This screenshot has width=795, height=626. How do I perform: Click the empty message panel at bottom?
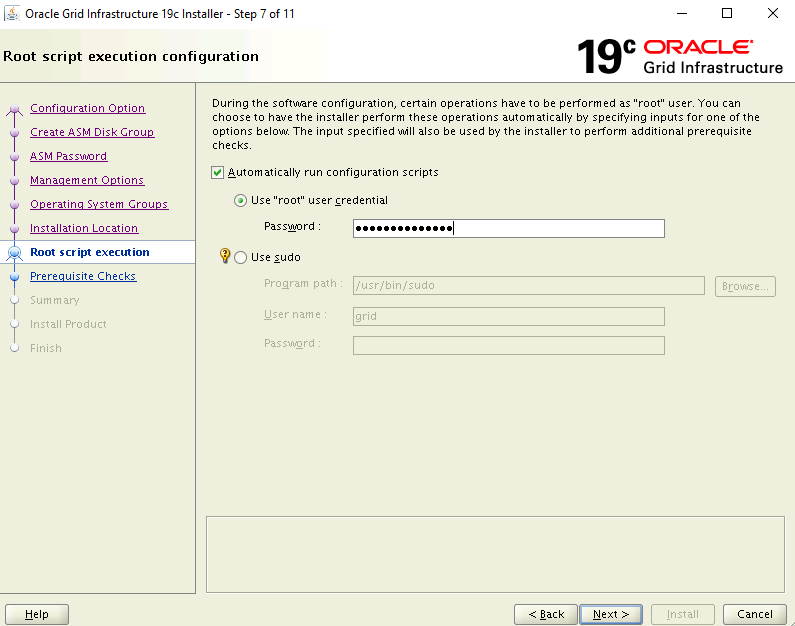(x=495, y=555)
